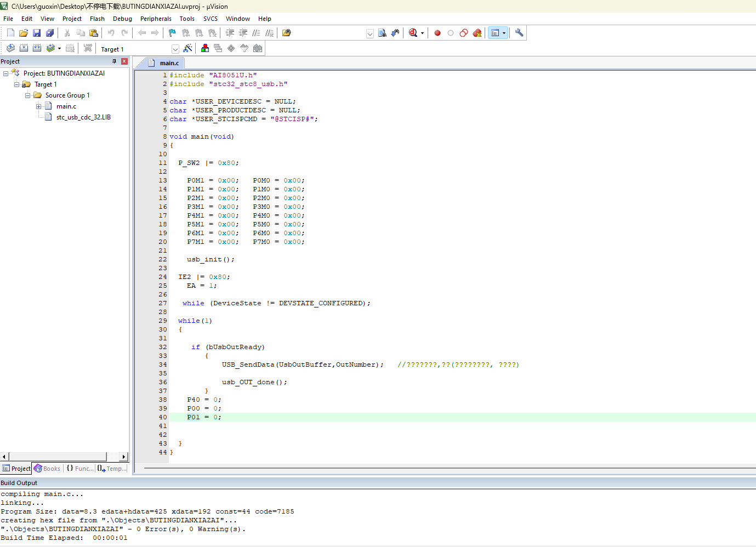Select stc_usb_cdc_32.LIB in the project tree
Screen dimensions: 756x547
(83, 117)
